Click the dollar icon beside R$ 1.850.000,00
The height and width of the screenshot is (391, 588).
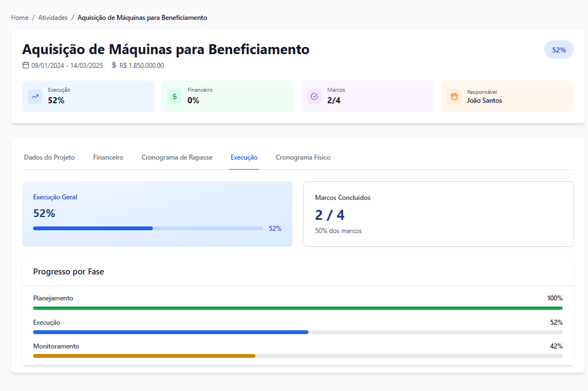point(114,65)
